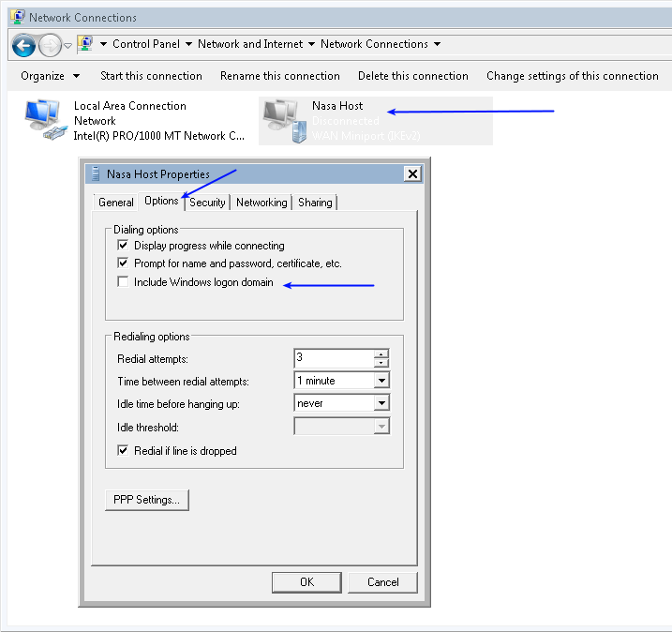
Task: Confirm the dialog with OK
Action: (x=306, y=582)
